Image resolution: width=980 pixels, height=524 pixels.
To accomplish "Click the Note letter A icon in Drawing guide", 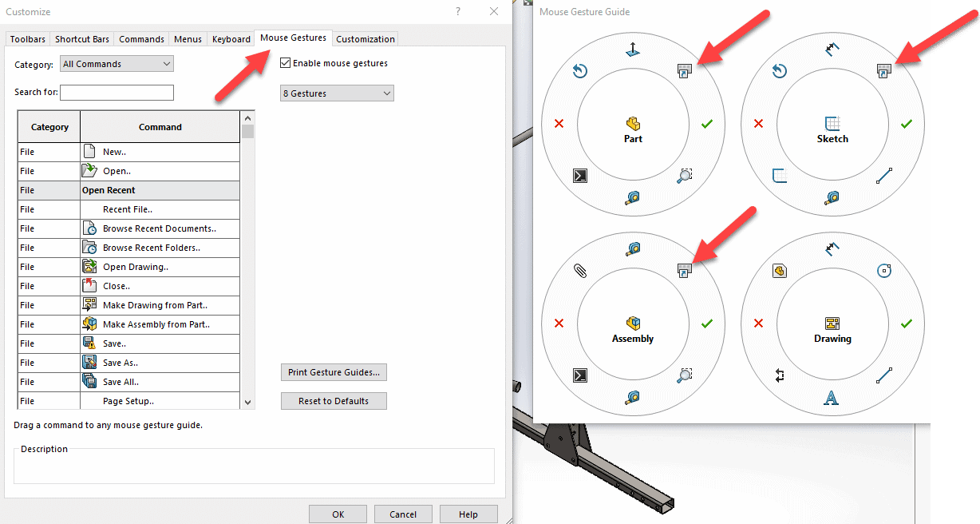I will point(832,397).
